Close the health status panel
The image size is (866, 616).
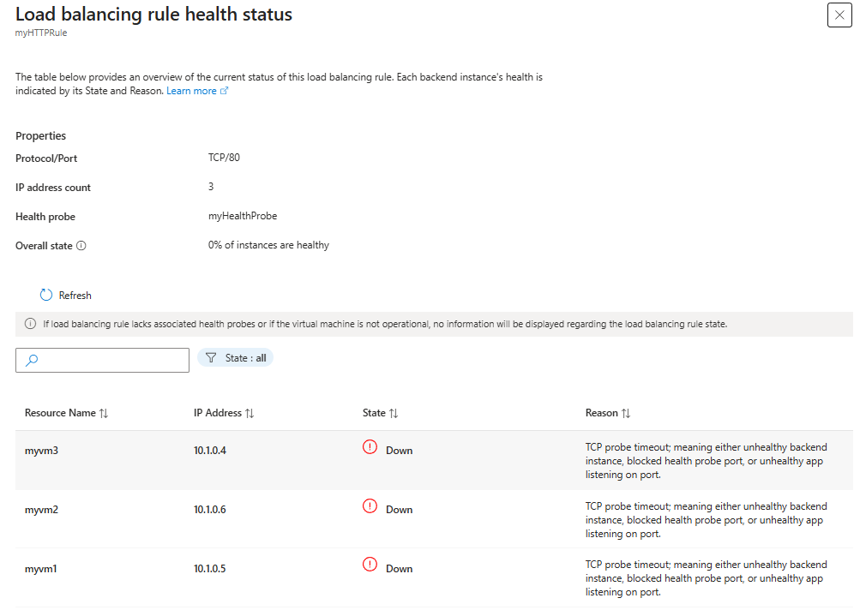[x=839, y=15]
